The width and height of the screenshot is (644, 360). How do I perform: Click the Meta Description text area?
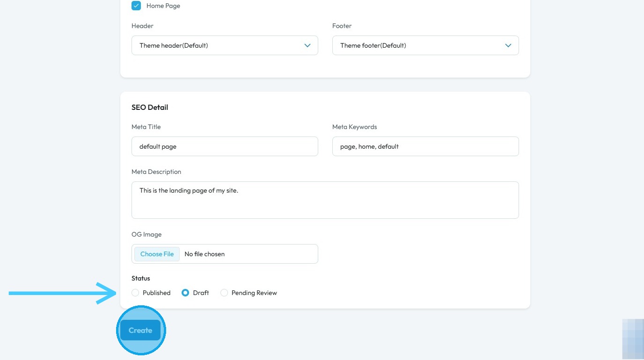[325, 200]
